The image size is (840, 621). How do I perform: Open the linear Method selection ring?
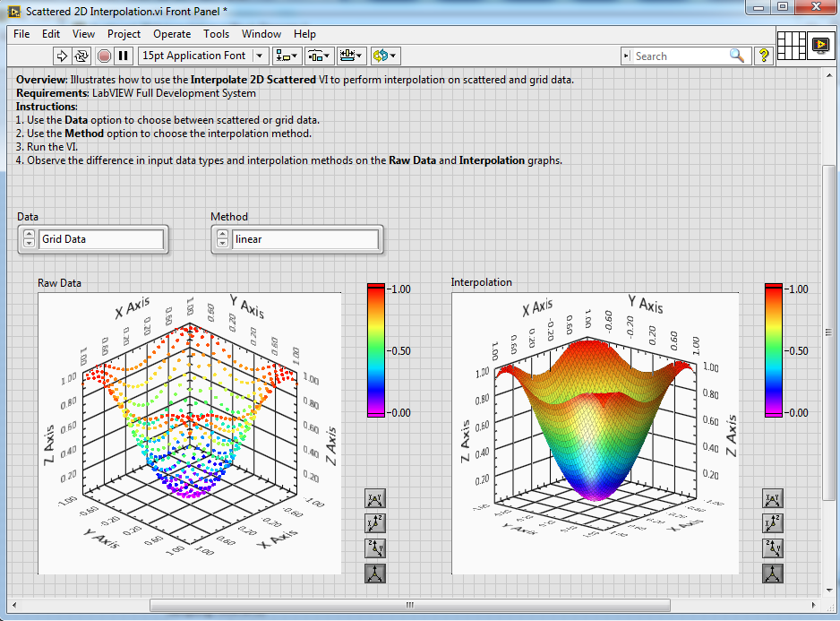click(x=304, y=239)
